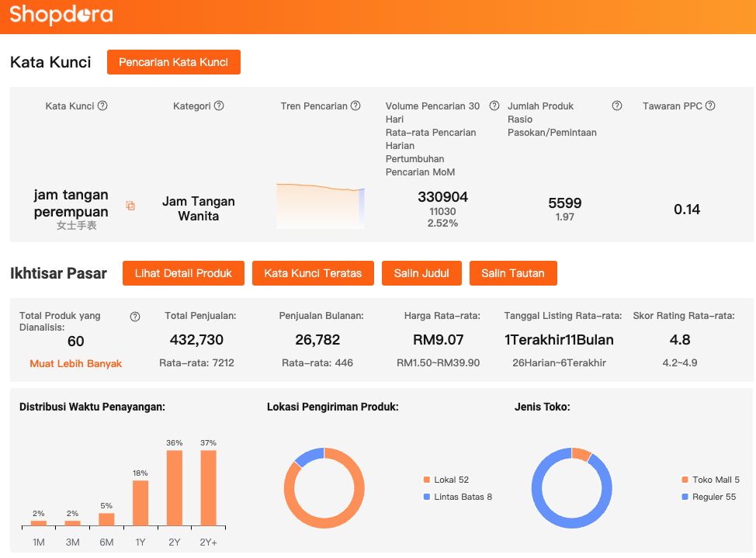Toggle the Toko Mall legend item

tap(715, 480)
